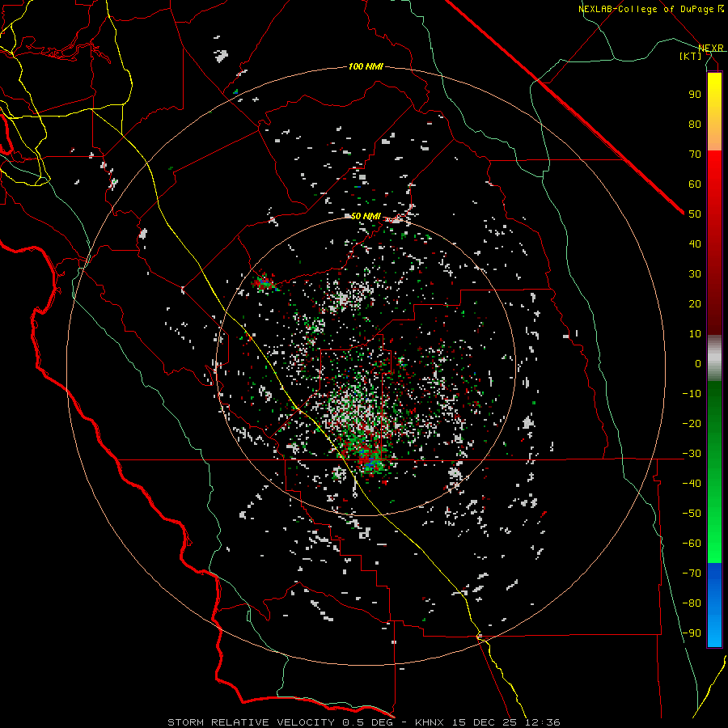Click the 100 NMI range ring label
This screenshot has height=728, width=728.
(x=366, y=67)
